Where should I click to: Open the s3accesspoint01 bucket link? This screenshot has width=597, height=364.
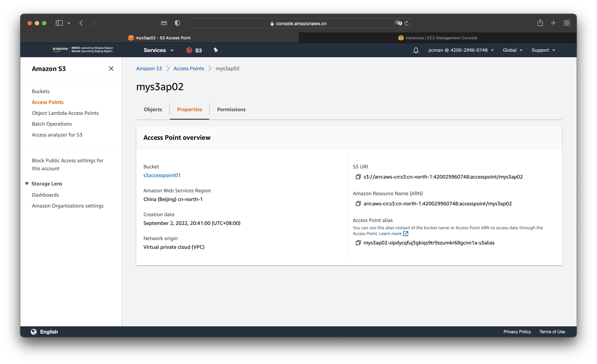(162, 175)
